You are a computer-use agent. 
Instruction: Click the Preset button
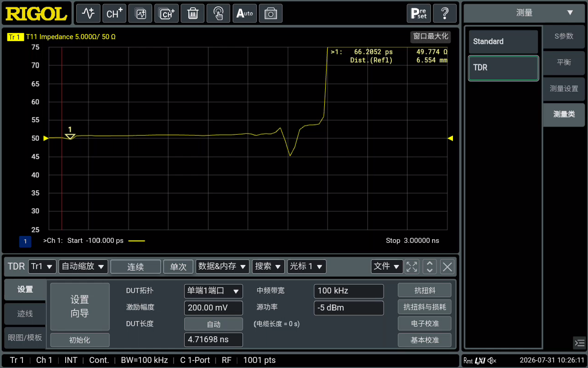[419, 13]
